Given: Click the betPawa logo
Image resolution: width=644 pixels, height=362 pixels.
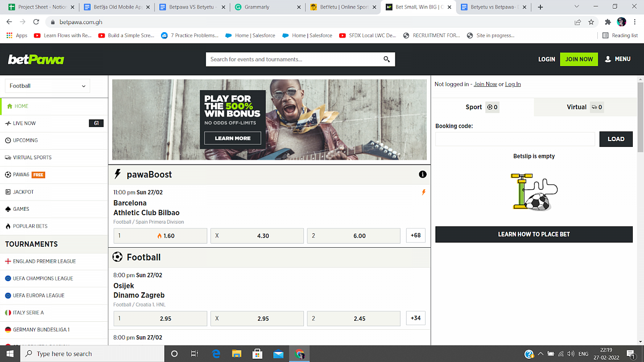Looking at the screenshot, I should 36,60.
